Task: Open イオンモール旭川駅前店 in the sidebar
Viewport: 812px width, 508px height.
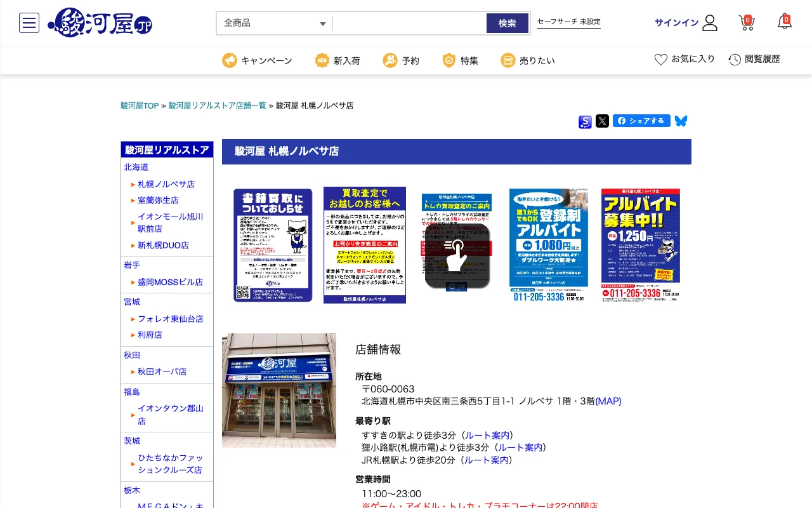Action: (x=171, y=222)
